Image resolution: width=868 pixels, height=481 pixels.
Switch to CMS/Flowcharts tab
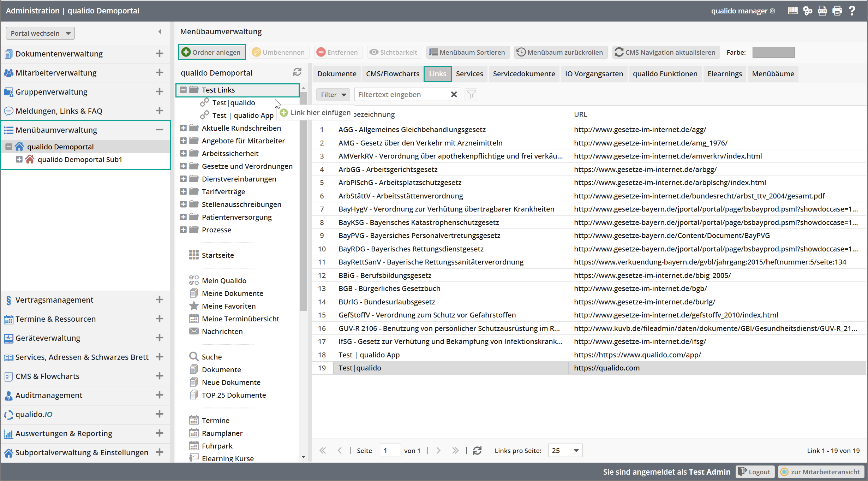[x=393, y=74]
